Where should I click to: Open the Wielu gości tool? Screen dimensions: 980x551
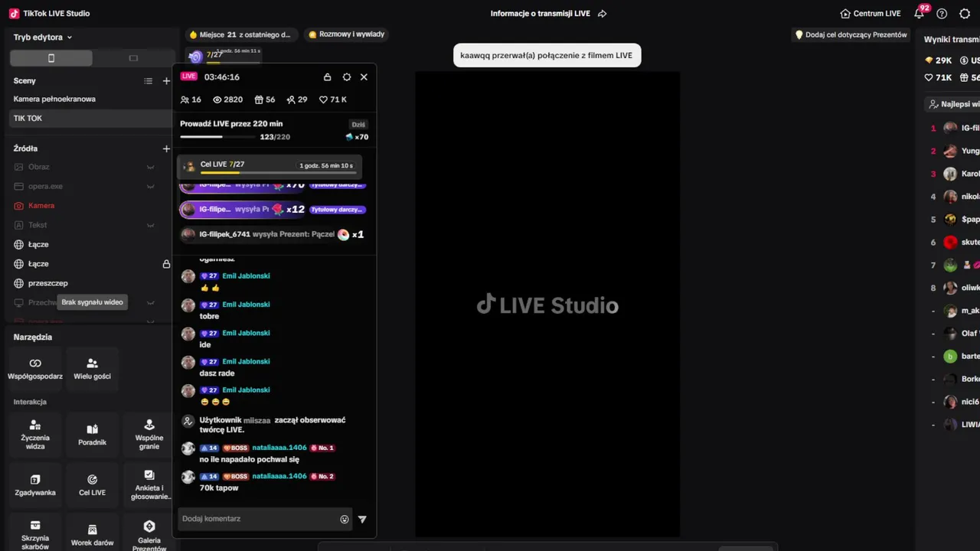tap(92, 368)
